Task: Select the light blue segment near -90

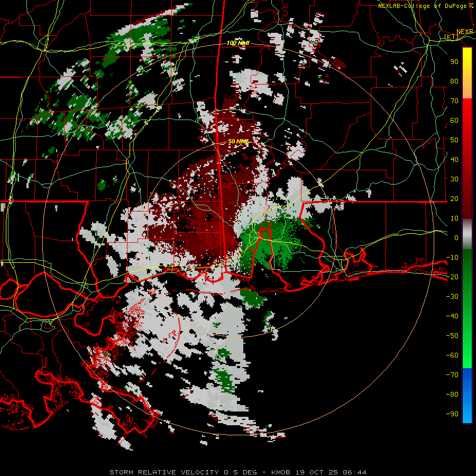Action: 467,414
